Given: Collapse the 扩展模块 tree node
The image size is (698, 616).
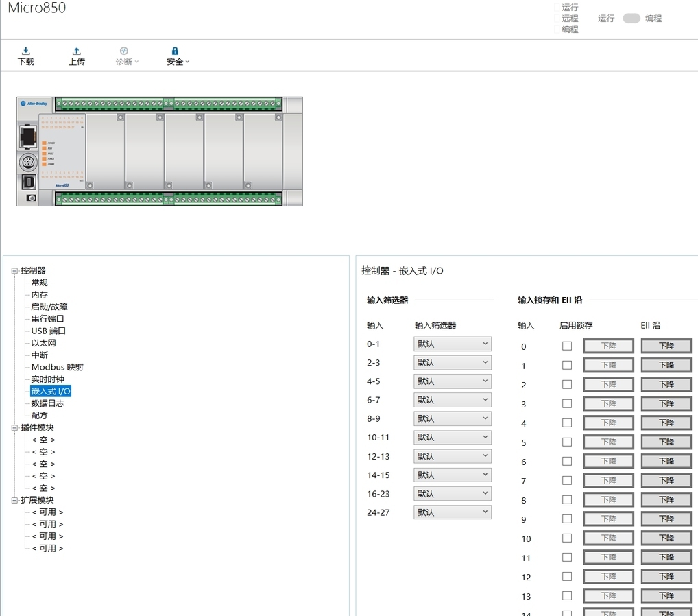Looking at the screenshot, I should pyautogui.click(x=14, y=500).
